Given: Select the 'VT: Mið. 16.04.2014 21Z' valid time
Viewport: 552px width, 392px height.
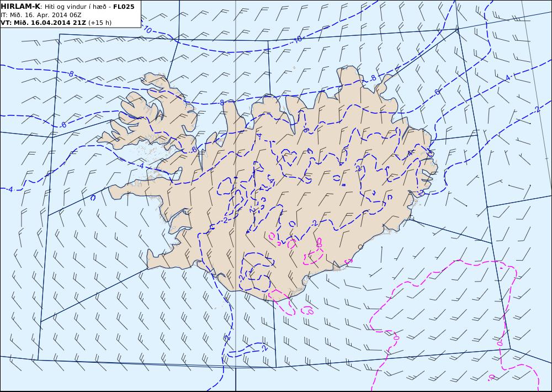Looking at the screenshot, I should click(43, 23).
